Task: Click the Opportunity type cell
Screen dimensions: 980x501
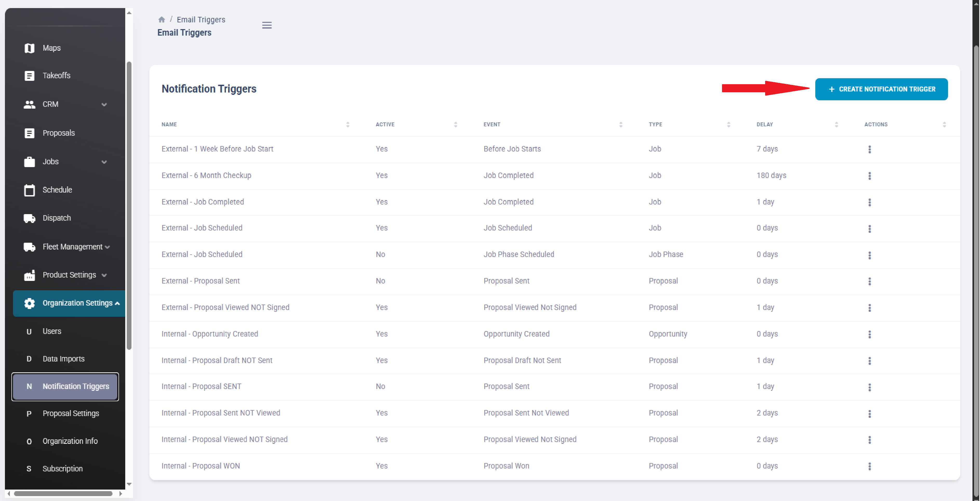Action: pos(668,334)
